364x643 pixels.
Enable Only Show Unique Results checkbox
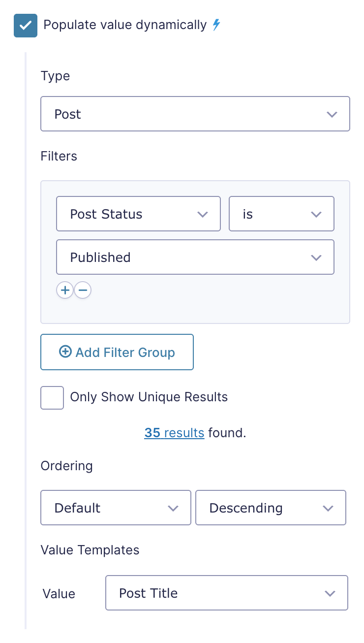coord(52,397)
